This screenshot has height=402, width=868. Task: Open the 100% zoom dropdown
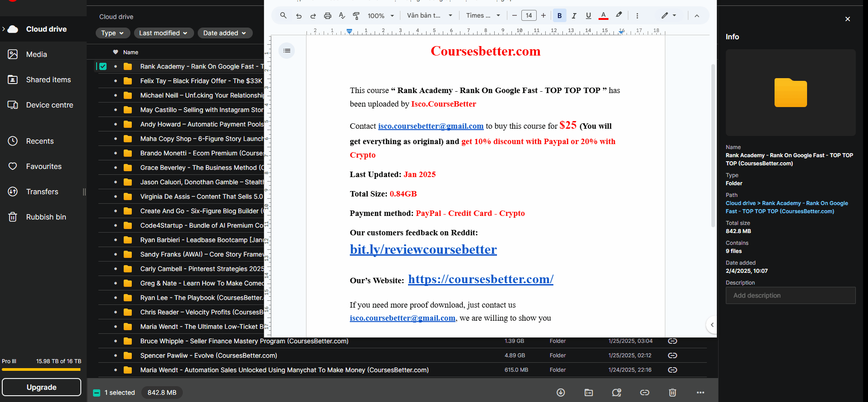tap(381, 16)
